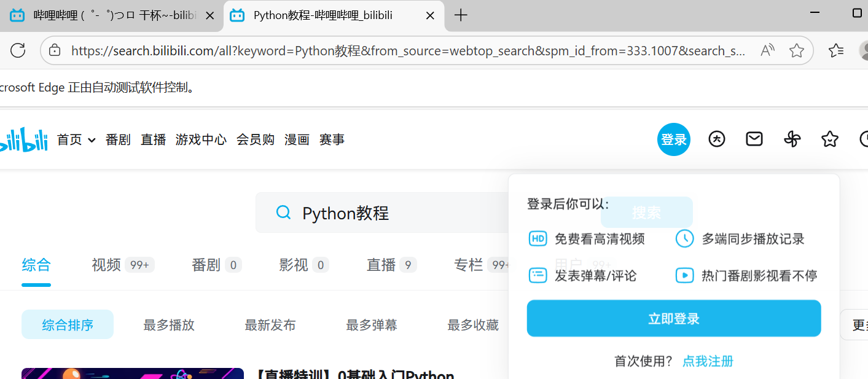This screenshot has width=868, height=379.
Task: Open the 收藏 star icon in header
Action: pyautogui.click(x=830, y=139)
